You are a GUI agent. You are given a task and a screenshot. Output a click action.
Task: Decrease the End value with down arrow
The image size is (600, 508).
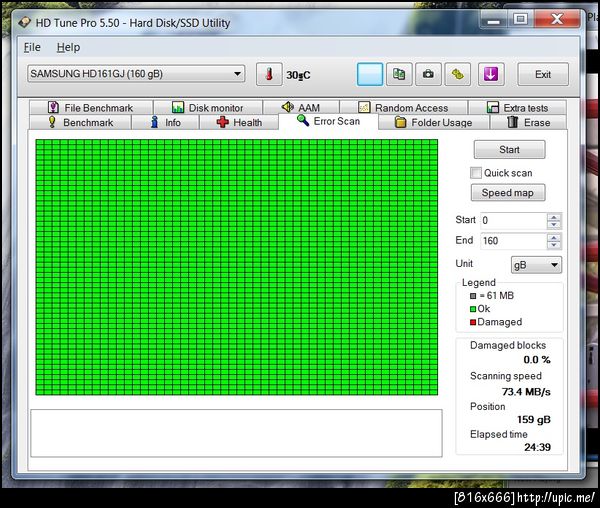(x=554, y=245)
